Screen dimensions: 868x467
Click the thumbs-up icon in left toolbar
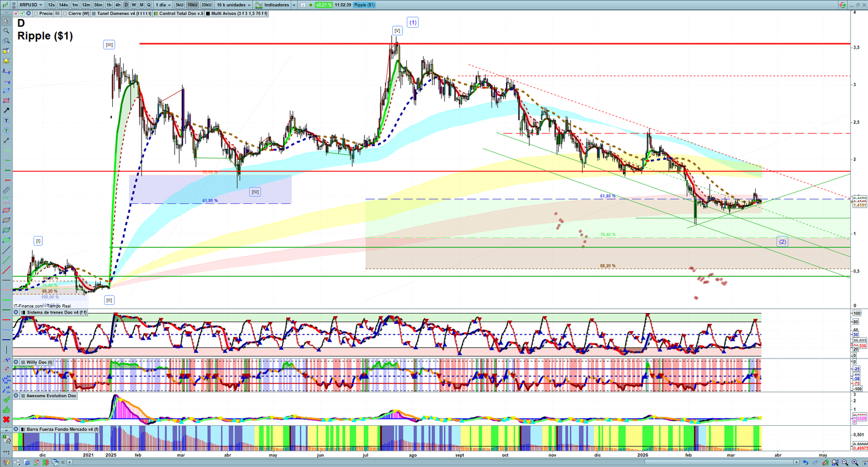point(6,410)
